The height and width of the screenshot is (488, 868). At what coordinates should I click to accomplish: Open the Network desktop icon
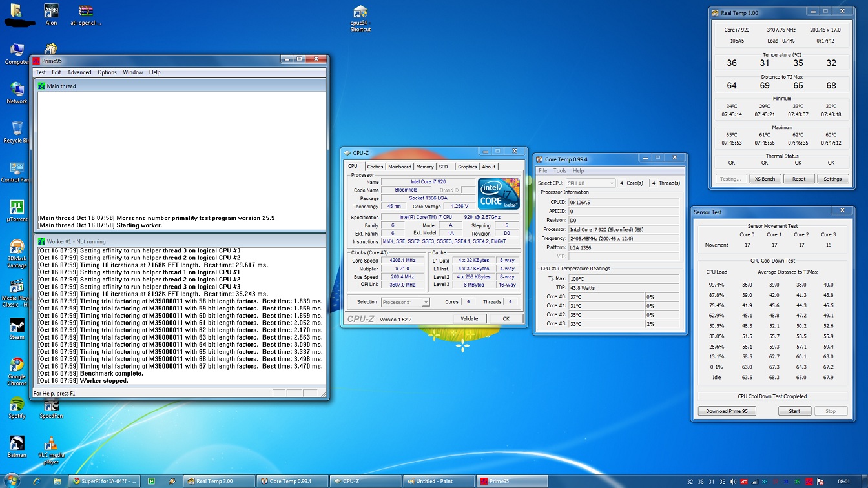17,93
